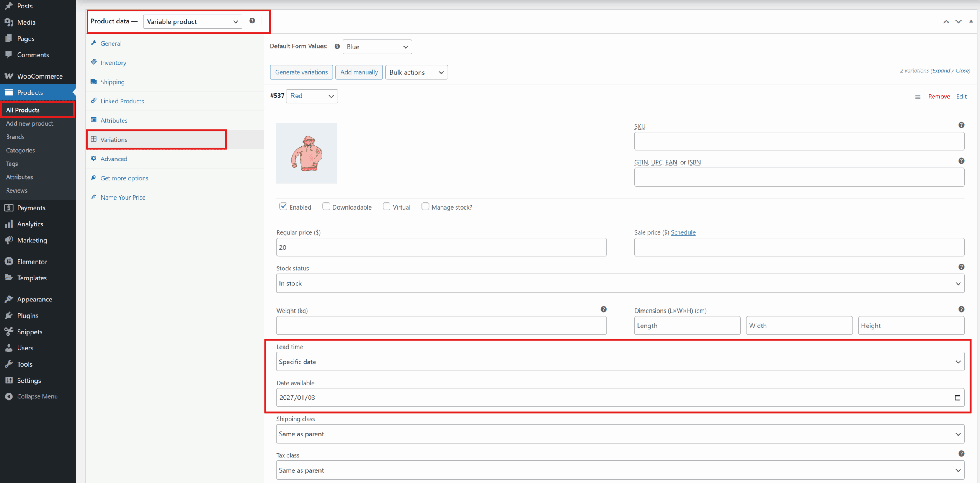This screenshot has height=483, width=980.
Task: Click the Posts pin icon in sidebar
Action: point(9,6)
